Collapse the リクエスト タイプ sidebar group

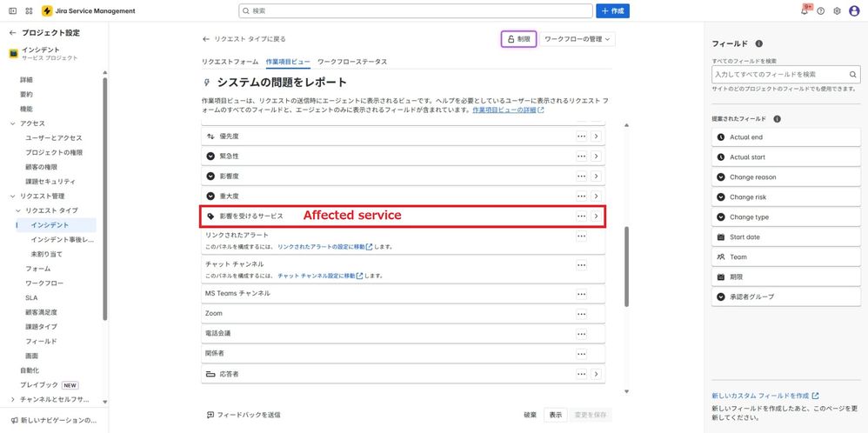[x=18, y=210]
